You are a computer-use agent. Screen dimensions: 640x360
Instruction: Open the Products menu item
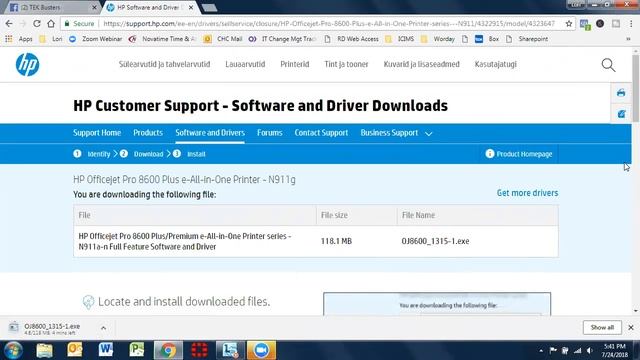[x=148, y=133]
